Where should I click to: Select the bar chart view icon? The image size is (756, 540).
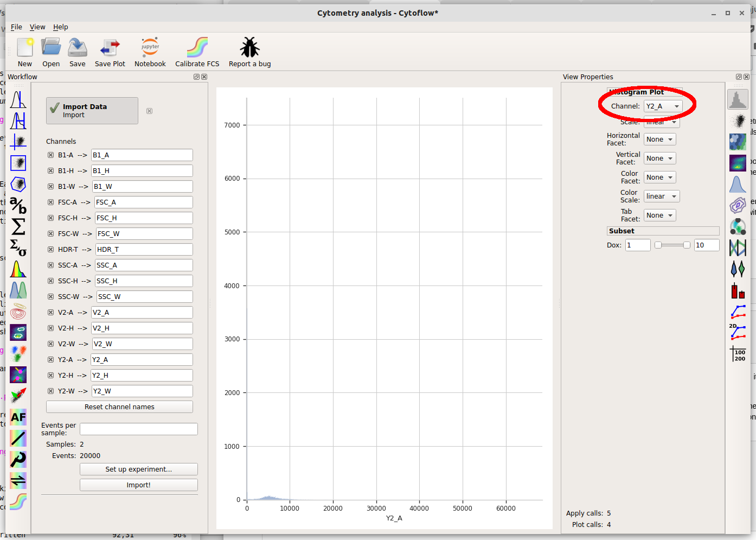(738, 290)
